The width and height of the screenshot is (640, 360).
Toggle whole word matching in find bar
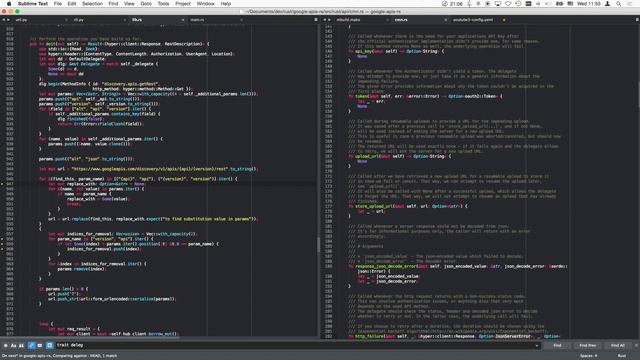click(22, 345)
